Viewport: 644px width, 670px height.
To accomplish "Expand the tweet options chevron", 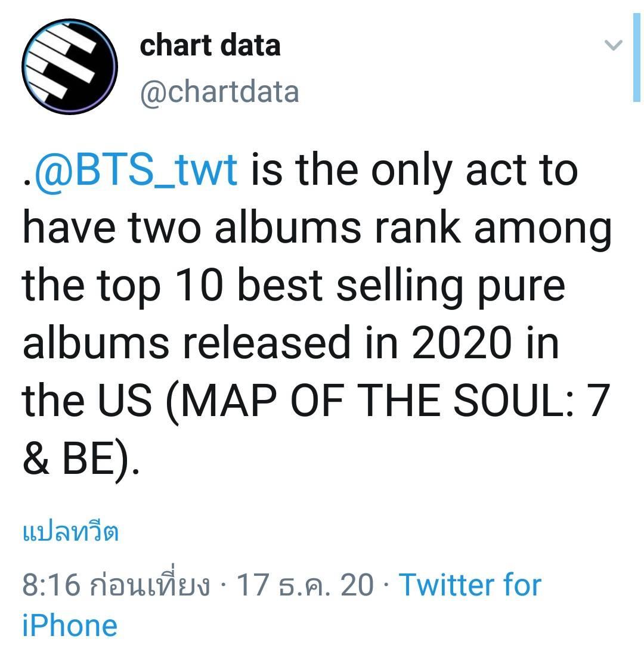I will pos(614,45).
